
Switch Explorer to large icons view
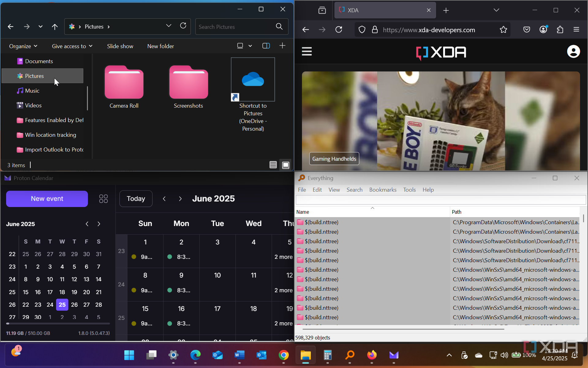[286, 165]
